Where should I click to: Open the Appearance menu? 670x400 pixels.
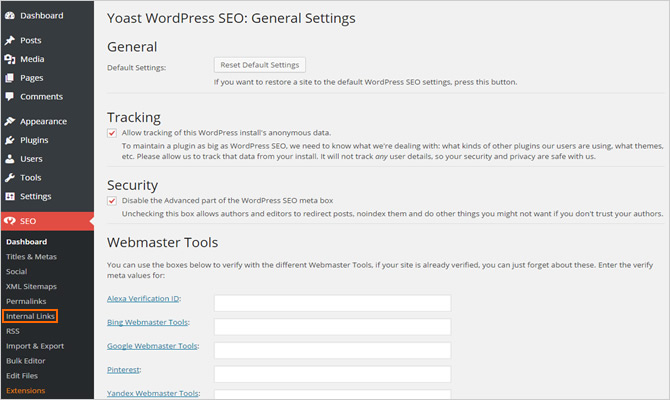click(x=44, y=122)
